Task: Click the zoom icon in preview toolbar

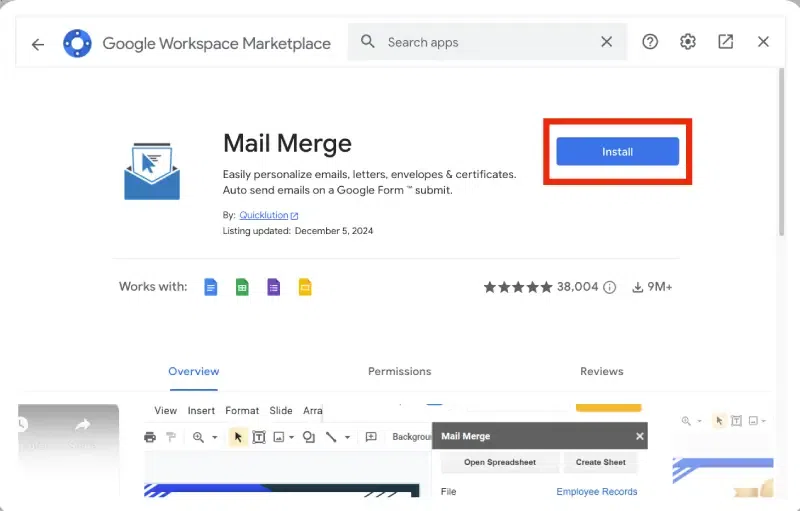Action: pos(198,437)
